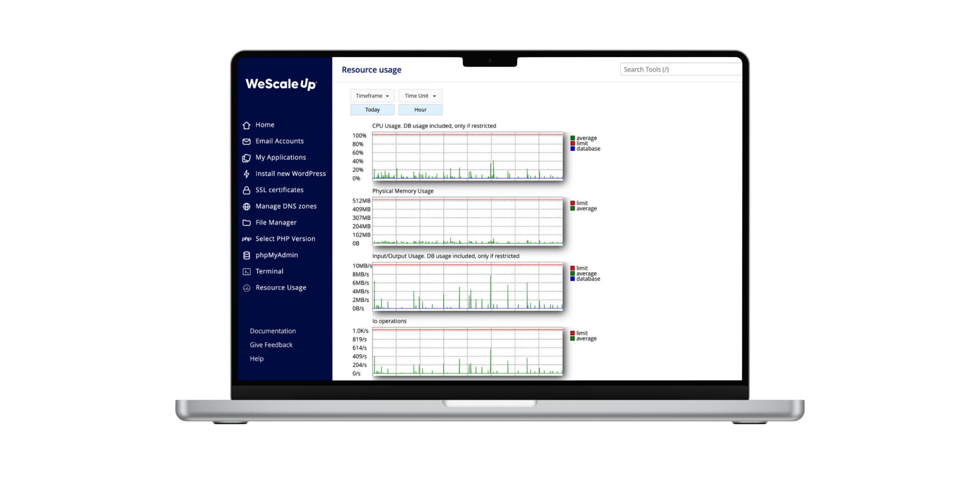Image resolution: width=980 pixels, height=490 pixels.
Task: Select the Hour time unit button
Action: [420, 110]
